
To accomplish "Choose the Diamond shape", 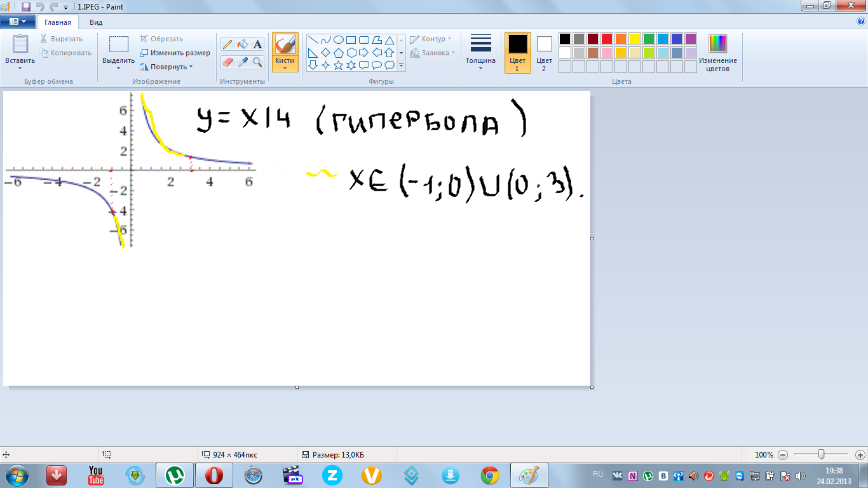I will point(326,53).
